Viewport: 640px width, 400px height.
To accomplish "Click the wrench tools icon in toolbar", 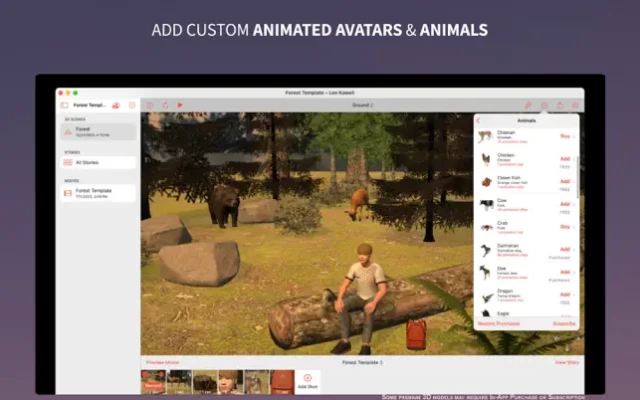I will coord(527,104).
